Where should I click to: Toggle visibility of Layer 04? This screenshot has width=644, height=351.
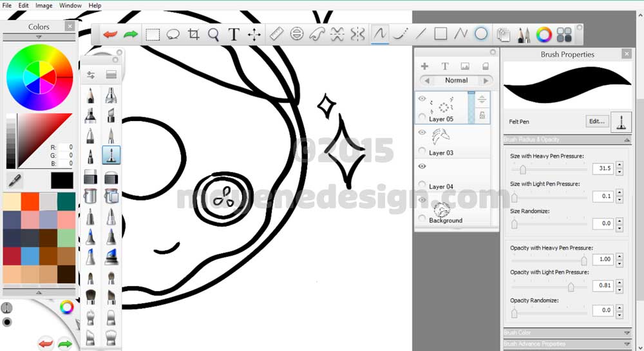(422, 166)
